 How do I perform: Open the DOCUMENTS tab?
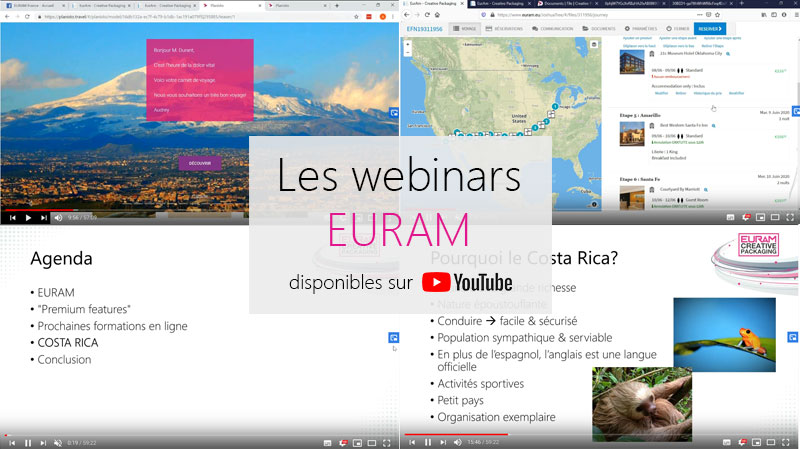(x=599, y=29)
